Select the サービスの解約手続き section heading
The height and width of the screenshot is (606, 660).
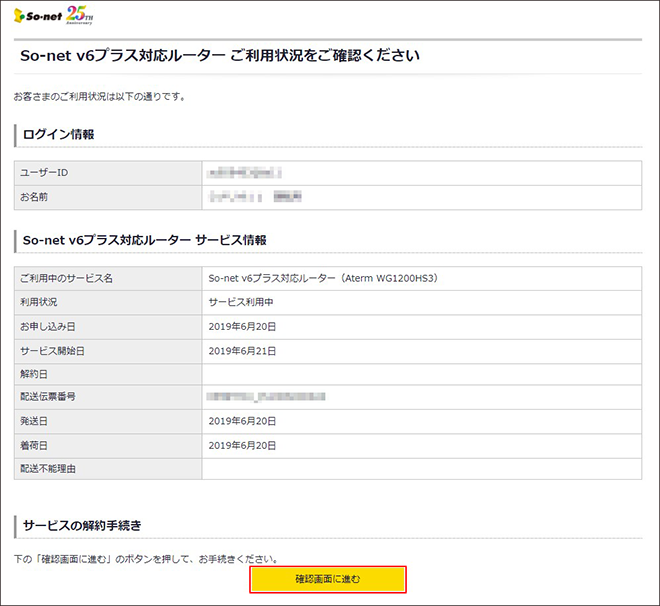[81, 525]
